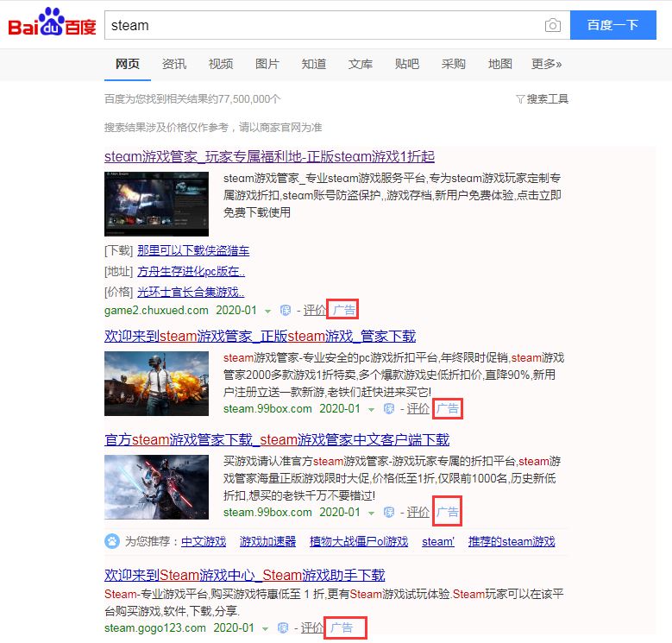Click recommended search 推荐的steam游戏
Image resolution: width=672 pixels, height=643 pixels.
coord(512,541)
